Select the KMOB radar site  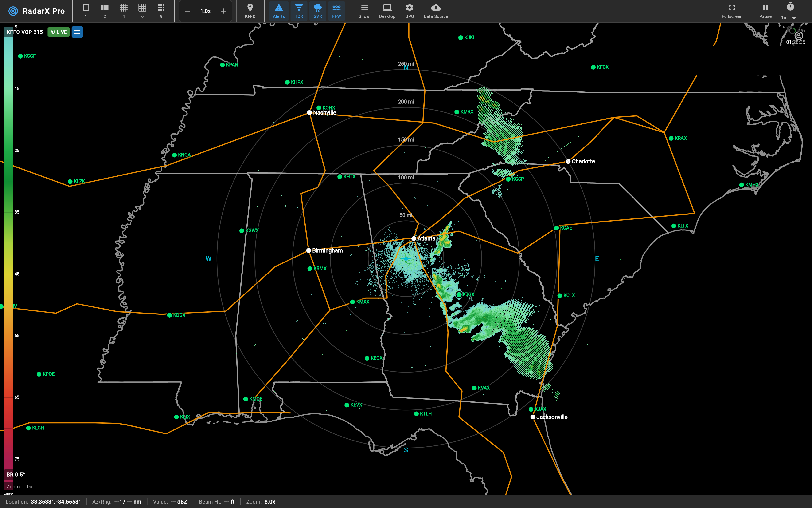(246, 399)
